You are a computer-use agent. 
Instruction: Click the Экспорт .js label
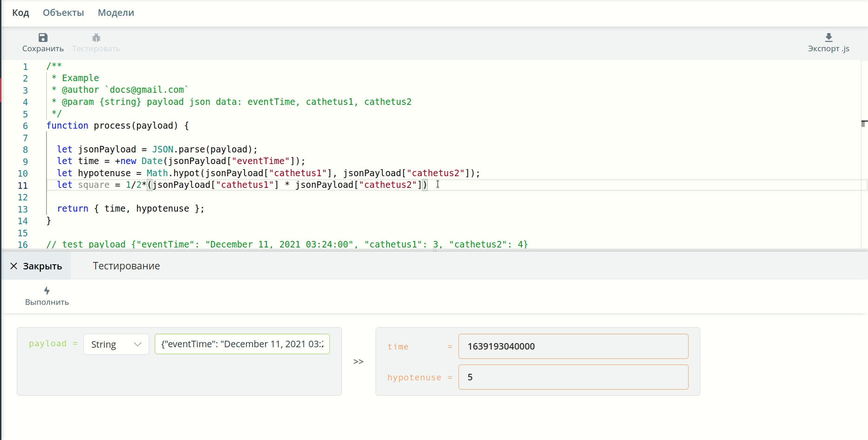coord(828,48)
